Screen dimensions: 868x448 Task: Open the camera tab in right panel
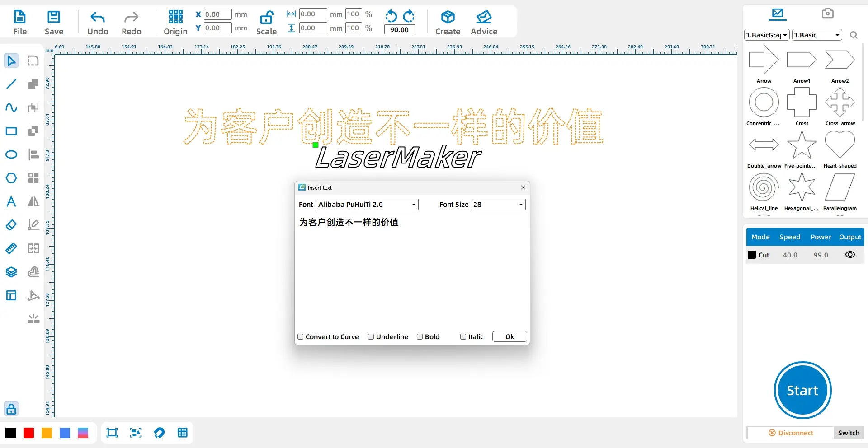tap(828, 14)
